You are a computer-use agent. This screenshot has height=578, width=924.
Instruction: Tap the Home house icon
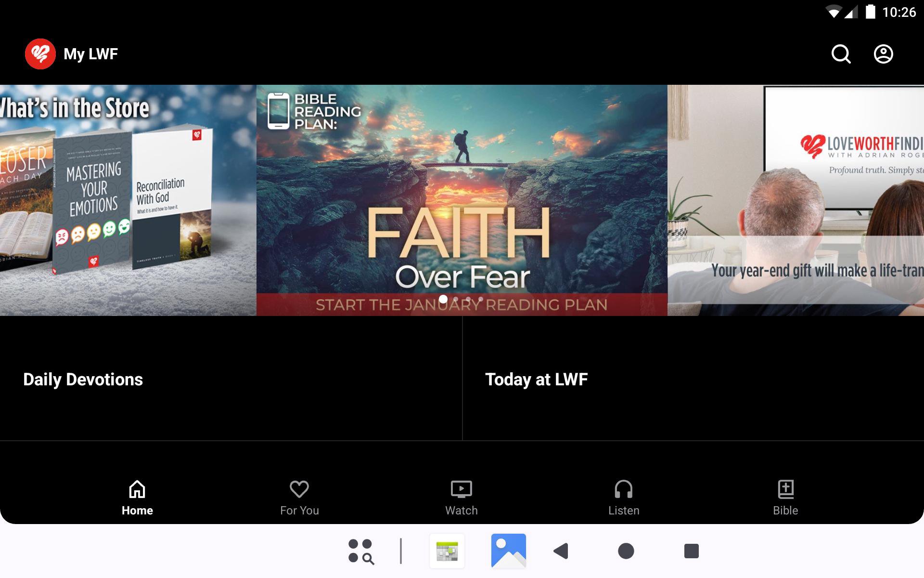pos(137,489)
